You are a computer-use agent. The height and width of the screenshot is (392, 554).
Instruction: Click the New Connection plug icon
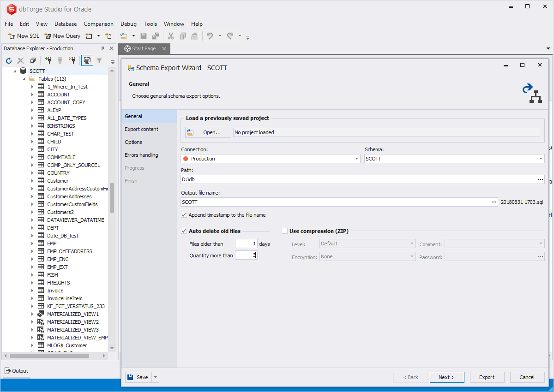[x=48, y=60]
